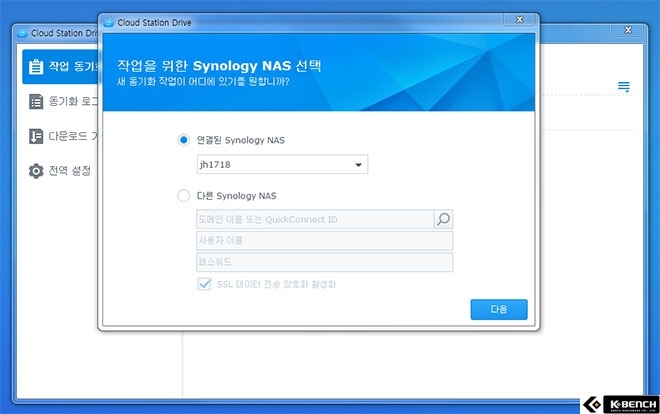Click the sync log list icon

pos(36,101)
